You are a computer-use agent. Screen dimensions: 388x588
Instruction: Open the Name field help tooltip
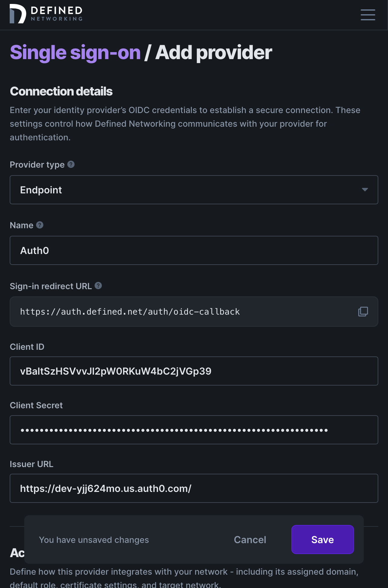tap(39, 225)
